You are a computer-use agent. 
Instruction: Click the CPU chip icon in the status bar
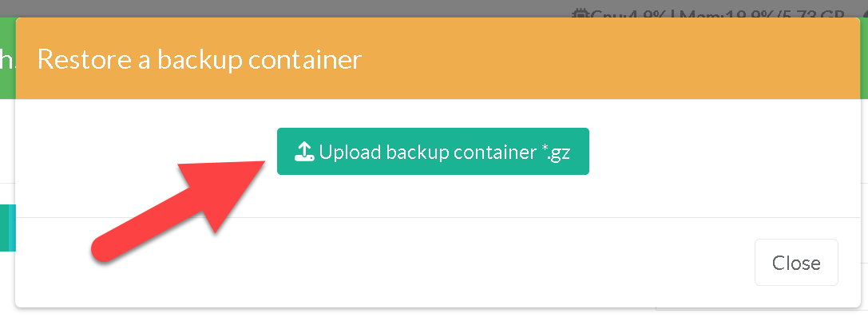(581, 14)
